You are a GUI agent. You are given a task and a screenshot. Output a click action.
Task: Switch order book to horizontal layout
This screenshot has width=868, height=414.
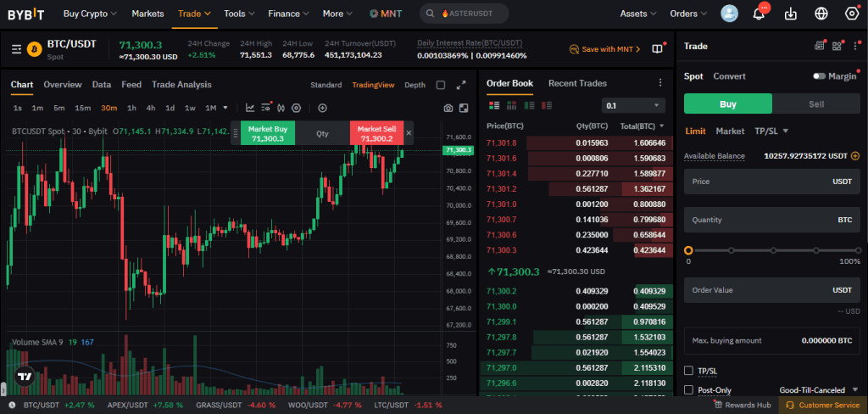coord(511,104)
